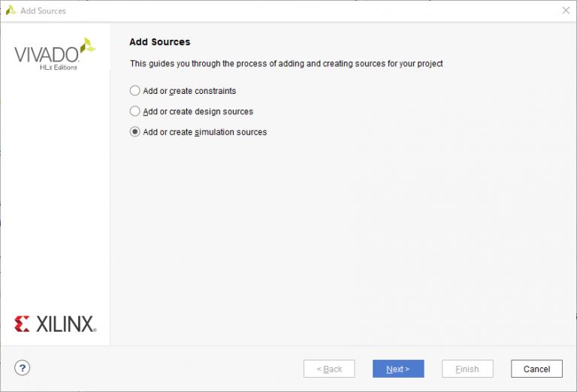Click the Vivado icon in the title bar

pos(11,11)
